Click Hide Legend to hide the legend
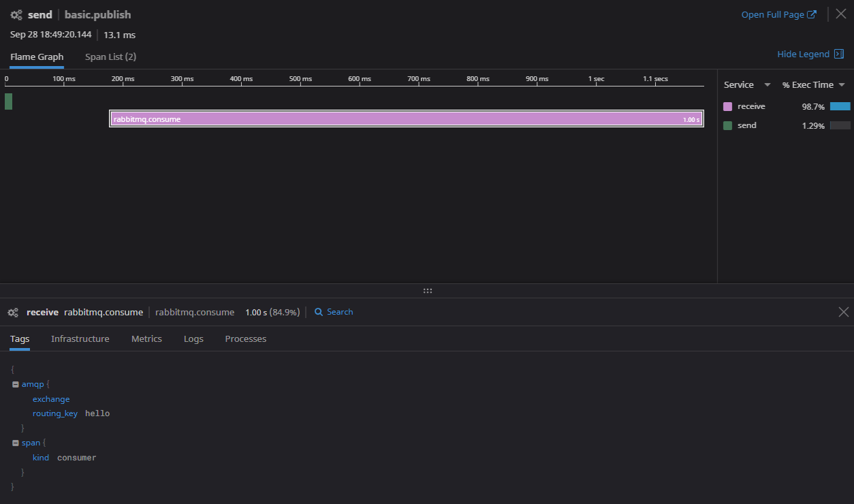The image size is (854, 504). point(802,53)
